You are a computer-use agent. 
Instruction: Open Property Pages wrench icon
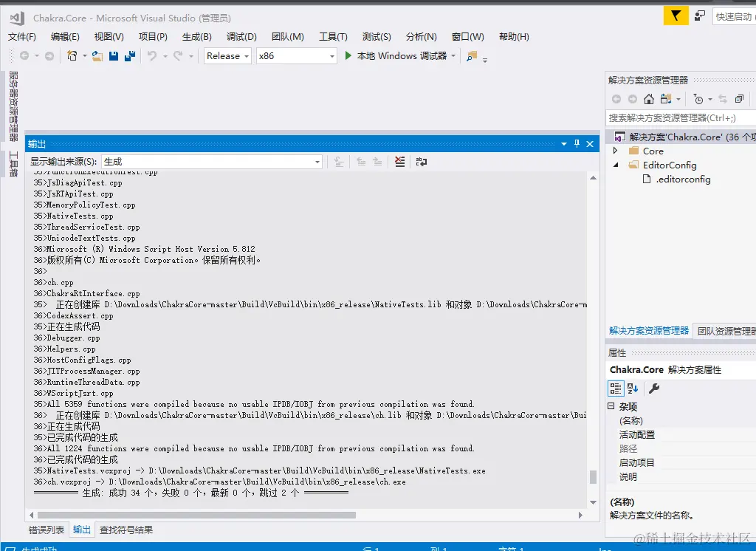[654, 389]
